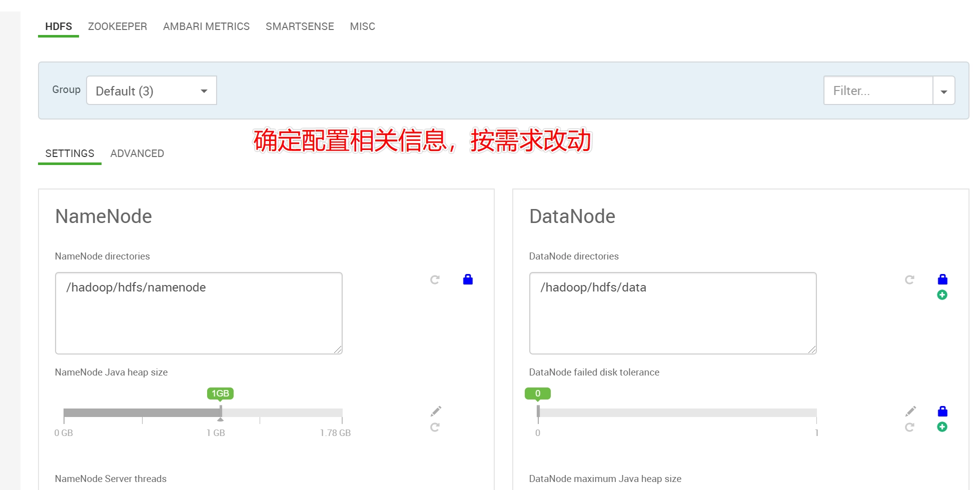
Task: Click the 1.78 GB end of heap slider
Action: click(x=336, y=433)
